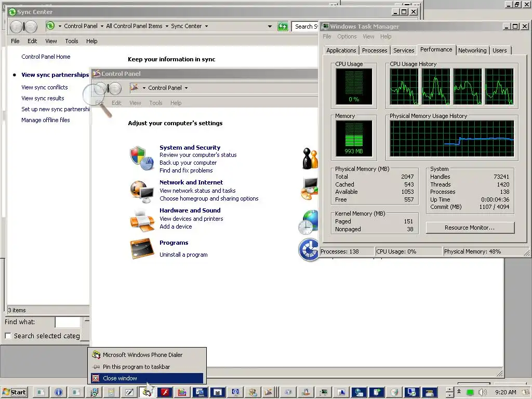
Task: Choose Pin this program to taskbar
Action: (147, 367)
